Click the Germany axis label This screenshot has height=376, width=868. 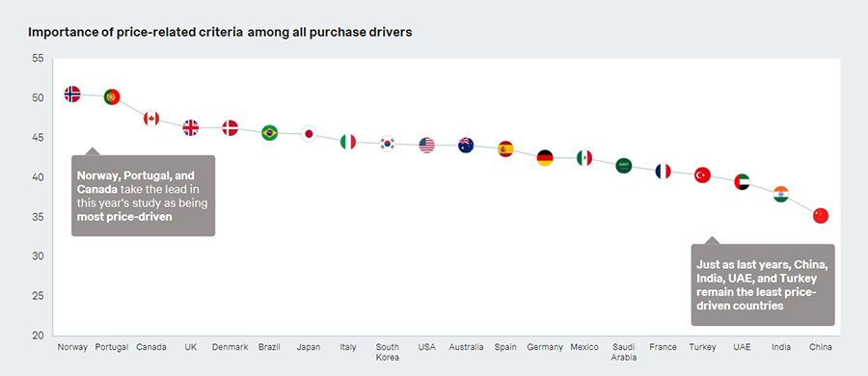[x=545, y=347]
